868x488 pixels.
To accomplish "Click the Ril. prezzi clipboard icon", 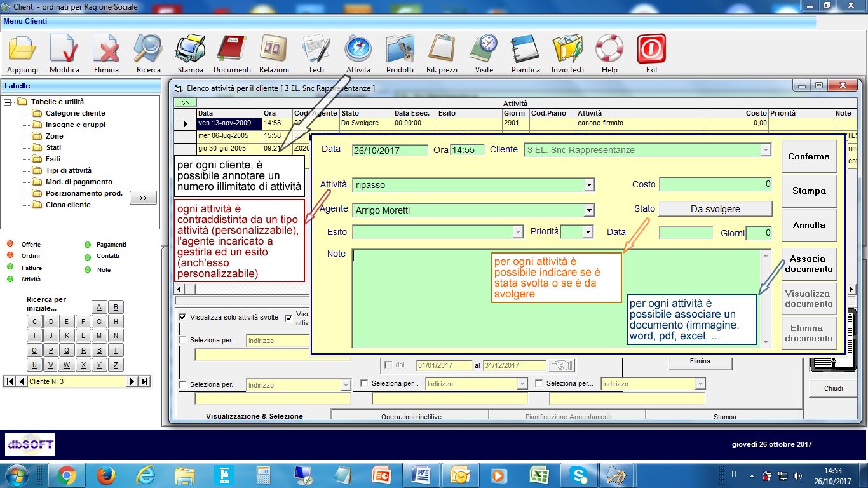I will point(442,55).
